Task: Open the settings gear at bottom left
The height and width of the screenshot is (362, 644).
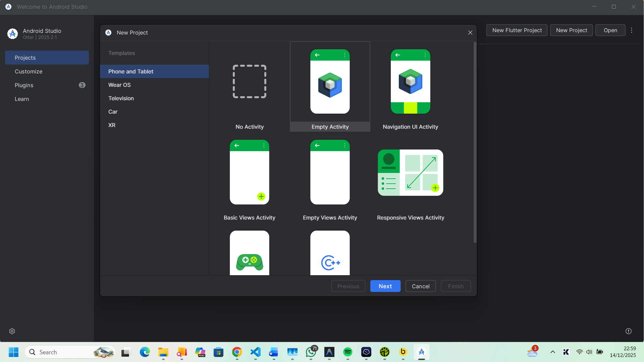Action: pyautogui.click(x=12, y=331)
